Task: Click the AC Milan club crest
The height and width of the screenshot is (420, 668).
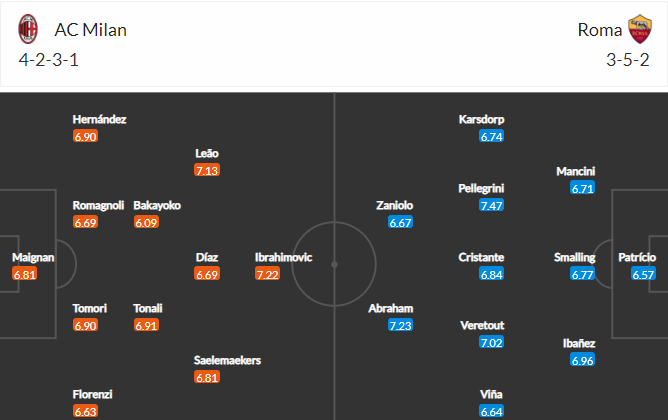Action: (x=28, y=29)
